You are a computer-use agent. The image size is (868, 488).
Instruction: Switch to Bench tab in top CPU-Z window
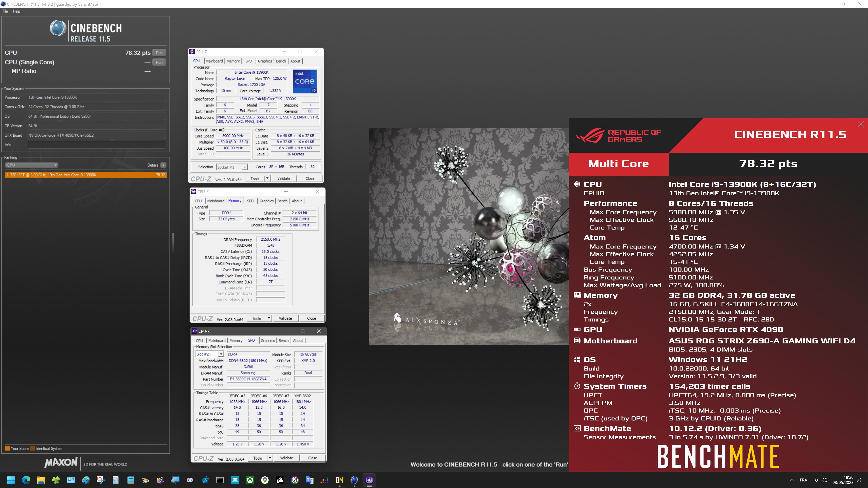point(281,61)
